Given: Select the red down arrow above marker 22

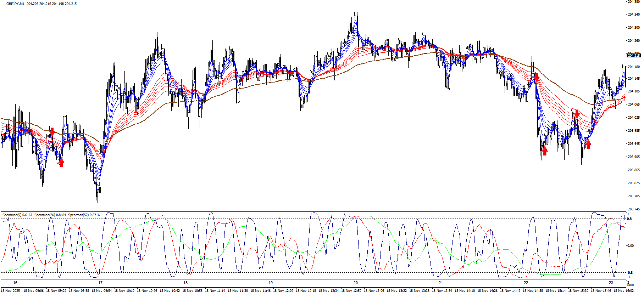Looking at the screenshot, I should click(536, 78).
